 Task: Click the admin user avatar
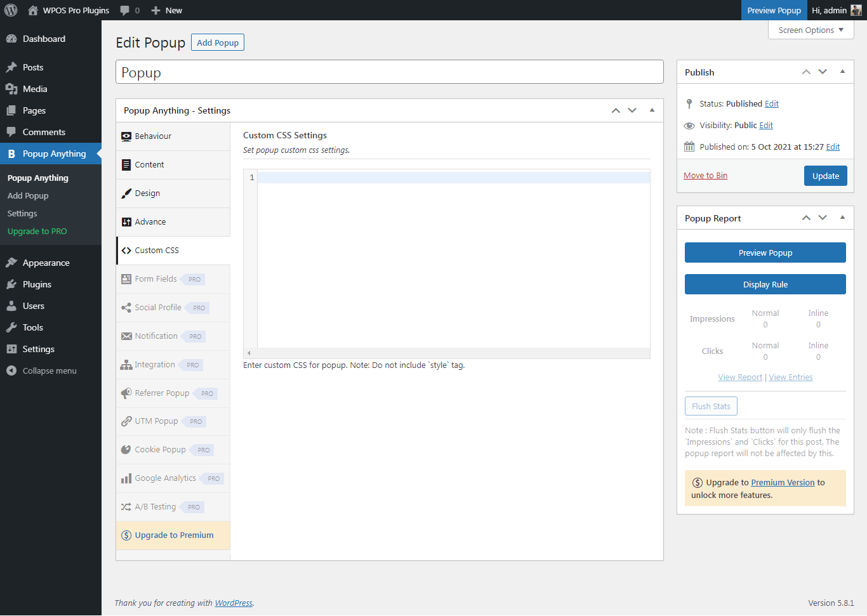[856, 10]
